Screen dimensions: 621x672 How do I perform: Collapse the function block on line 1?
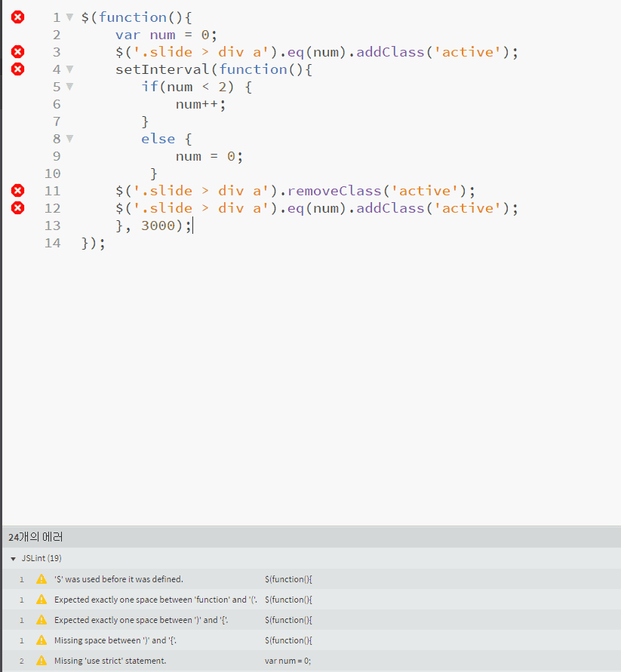68,17
